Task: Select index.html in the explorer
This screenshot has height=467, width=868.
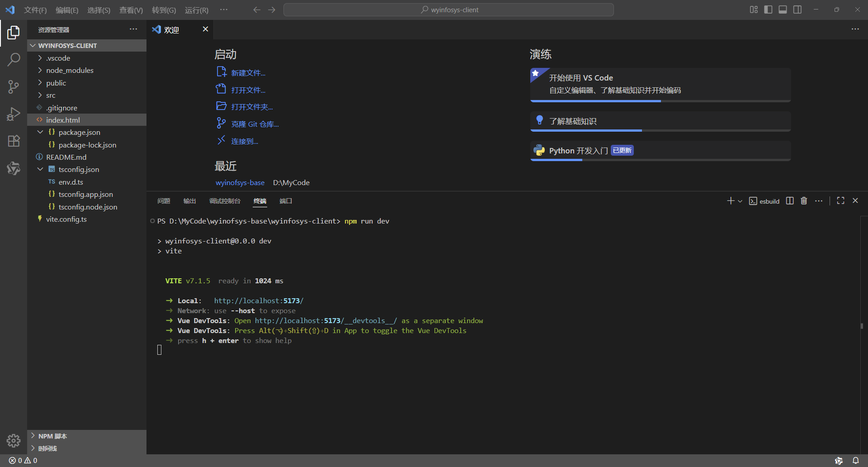Action: [x=87, y=120]
